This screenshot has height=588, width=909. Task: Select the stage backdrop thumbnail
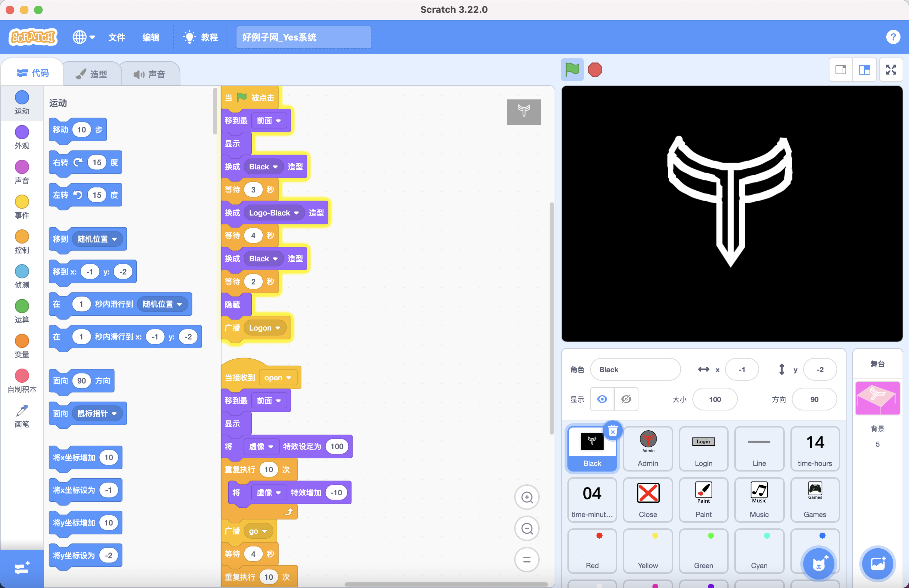877,398
